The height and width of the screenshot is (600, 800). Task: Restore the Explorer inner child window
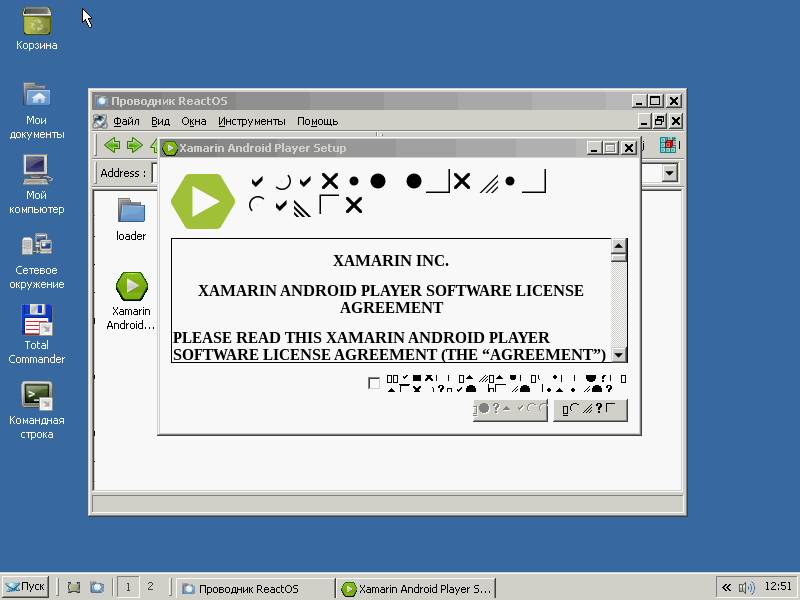(x=660, y=121)
